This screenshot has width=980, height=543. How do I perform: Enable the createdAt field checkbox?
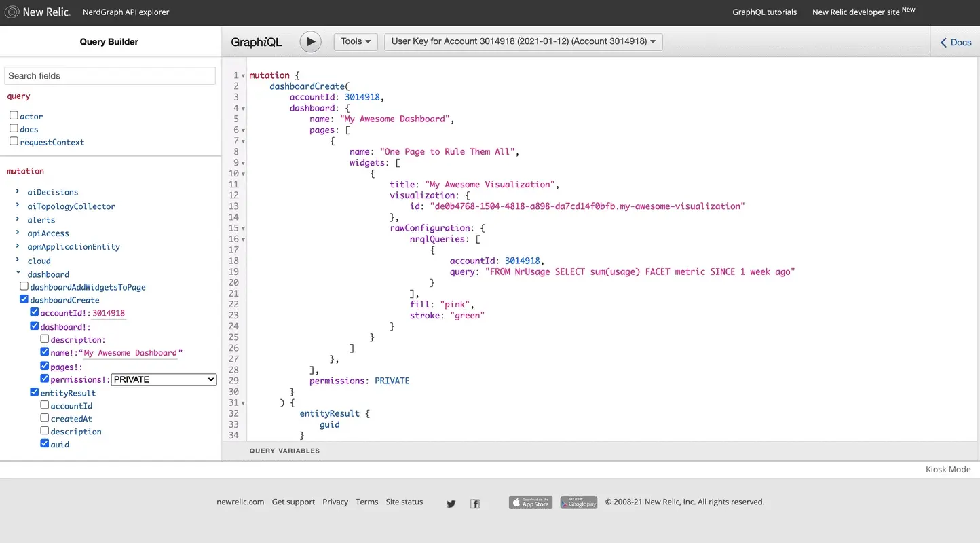coord(45,418)
